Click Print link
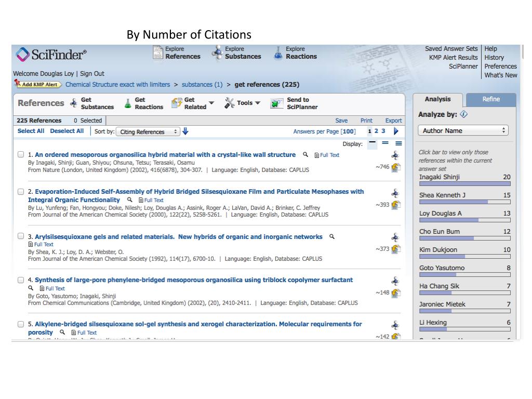This screenshot has height=399, width=532. click(x=366, y=121)
